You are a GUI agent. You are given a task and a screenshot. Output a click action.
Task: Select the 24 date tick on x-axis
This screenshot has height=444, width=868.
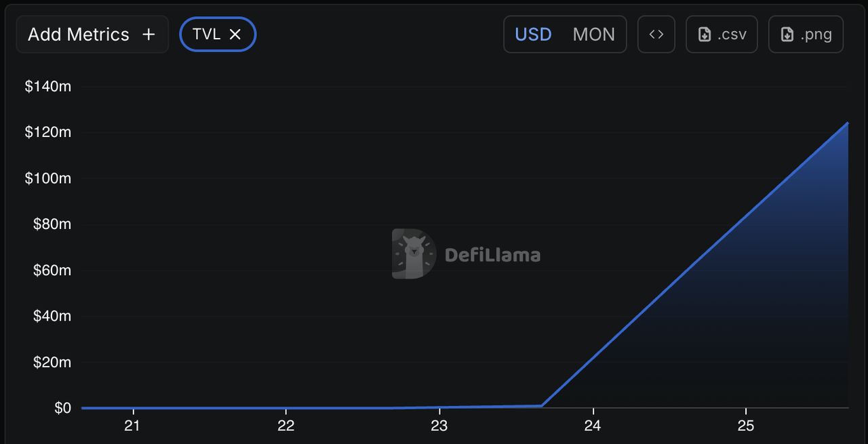[x=593, y=426]
